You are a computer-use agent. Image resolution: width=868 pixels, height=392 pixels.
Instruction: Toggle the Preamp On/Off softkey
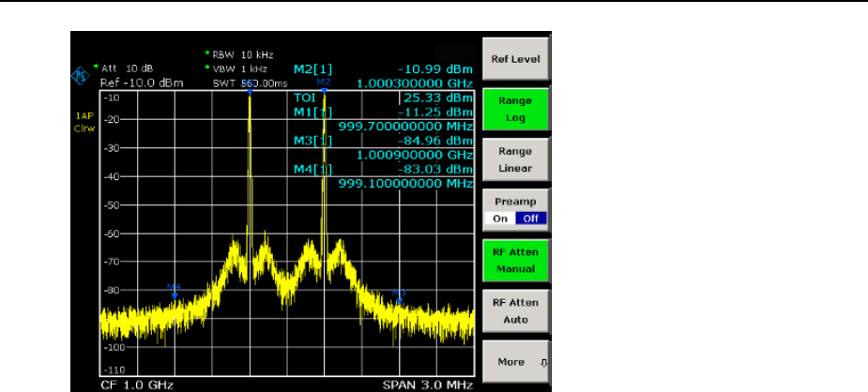[x=515, y=210]
